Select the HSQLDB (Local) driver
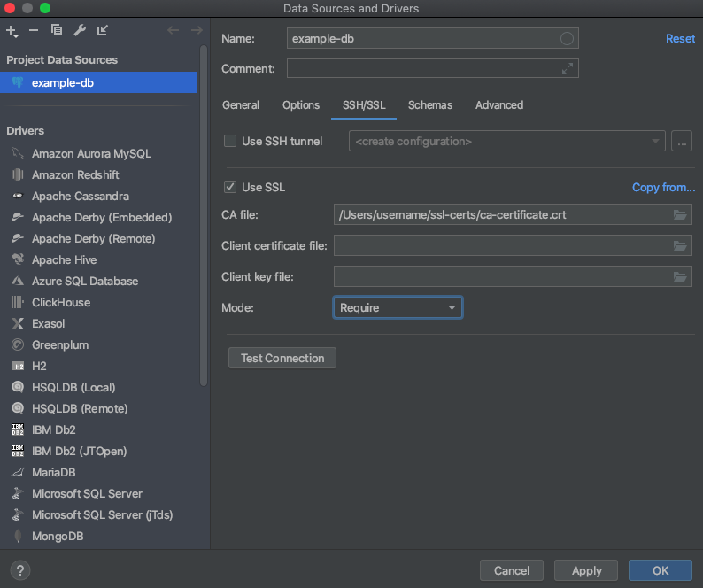 pyautogui.click(x=98, y=388)
